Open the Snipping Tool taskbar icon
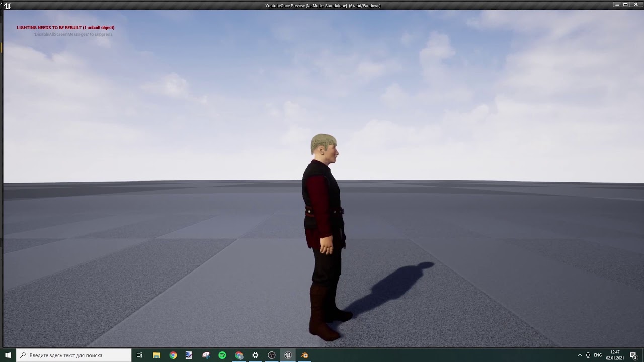The height and width of the screenshot is (362, 644). coord(206,355)
